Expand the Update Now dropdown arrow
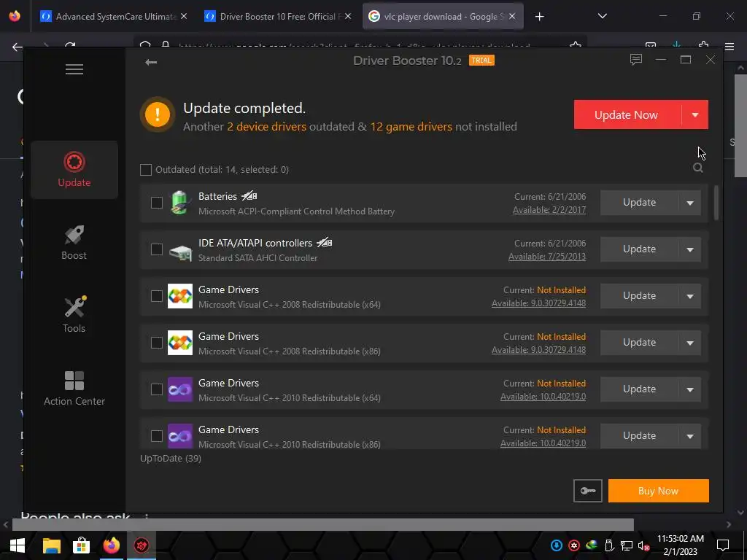 (695, 114)
